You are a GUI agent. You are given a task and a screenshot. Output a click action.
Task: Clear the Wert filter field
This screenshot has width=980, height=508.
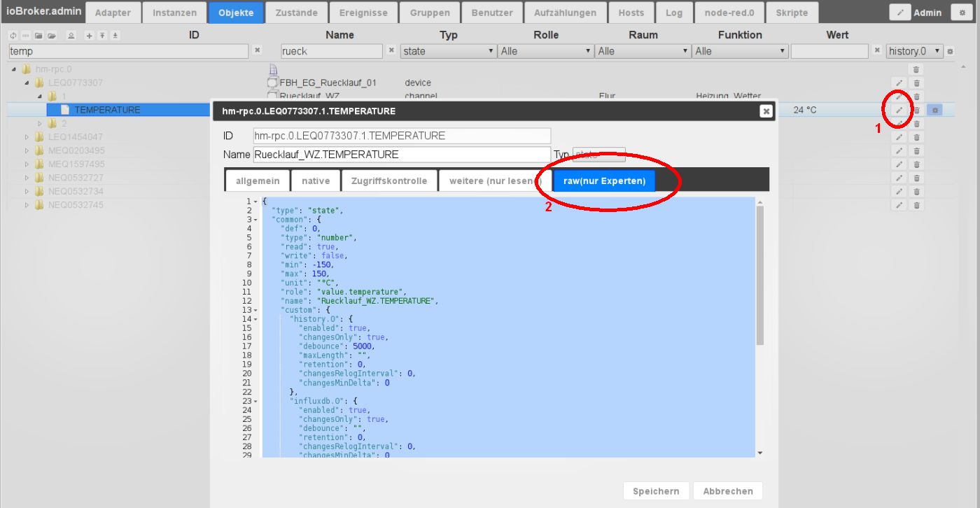pyautogui.click(x=877, y=50)
